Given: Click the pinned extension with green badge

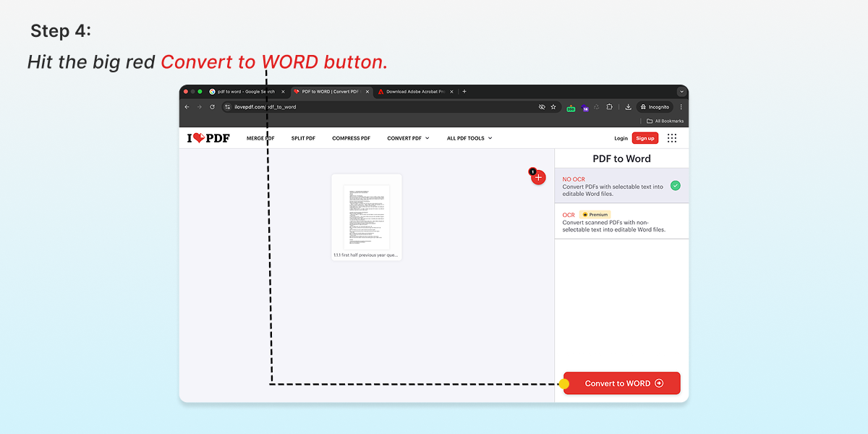Looking at the screenshot, I should point(571,106).
